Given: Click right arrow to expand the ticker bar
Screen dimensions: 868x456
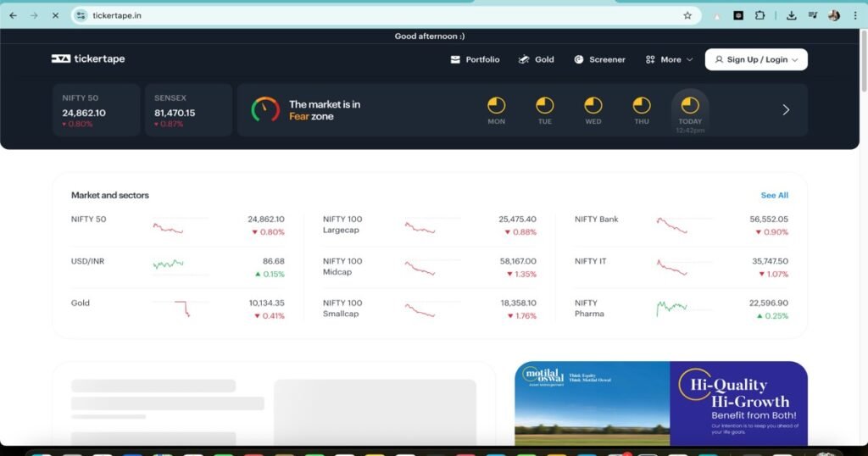Looking at the screenshot, I should [786, 109].
